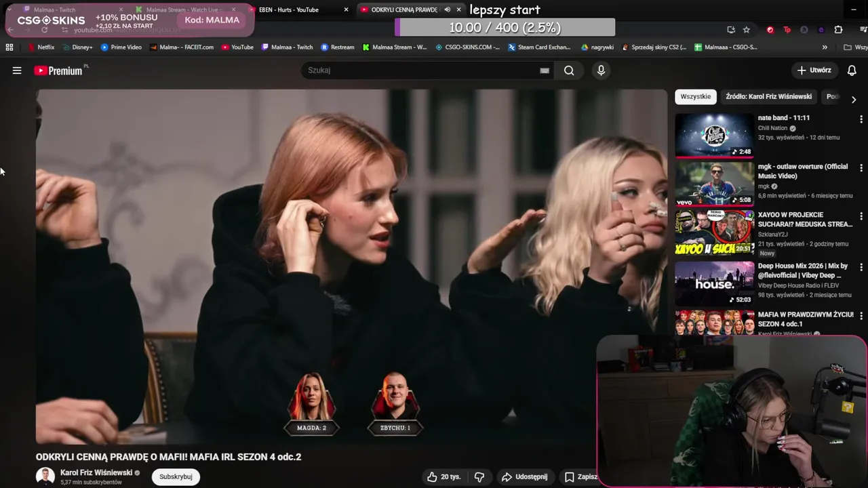Open the YouTube hamburger guide menu
The height and width of the screenshot is (488, 868).
pyautogui.click(x=17, y=70)
